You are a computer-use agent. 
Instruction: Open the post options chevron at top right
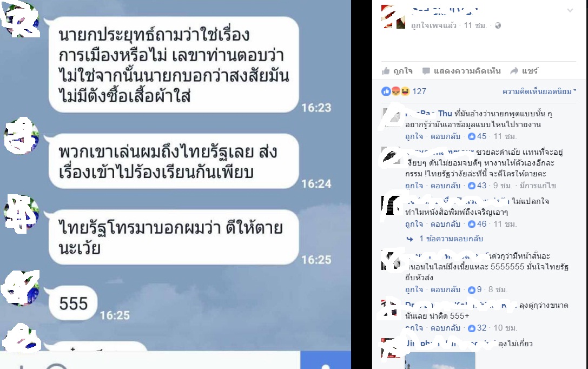570,10
